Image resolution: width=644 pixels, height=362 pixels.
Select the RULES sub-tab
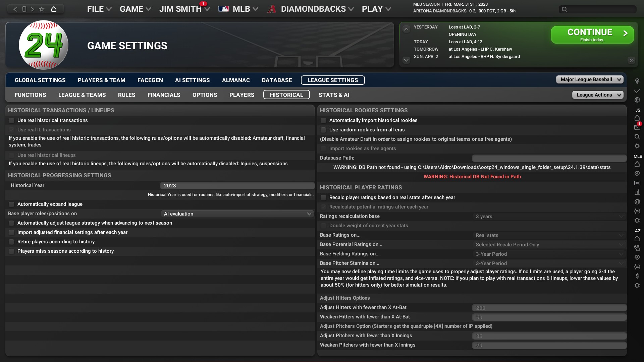point(127,95)
